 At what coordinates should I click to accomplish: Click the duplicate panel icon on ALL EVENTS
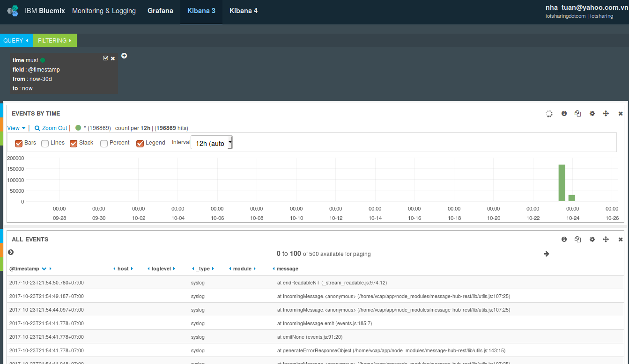click(577, 239)
